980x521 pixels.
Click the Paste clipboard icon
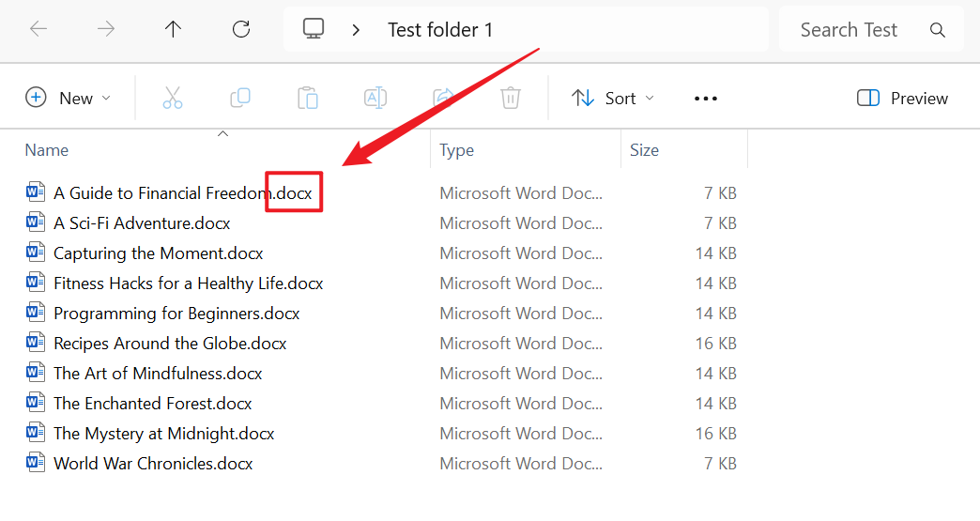[308, 98]
